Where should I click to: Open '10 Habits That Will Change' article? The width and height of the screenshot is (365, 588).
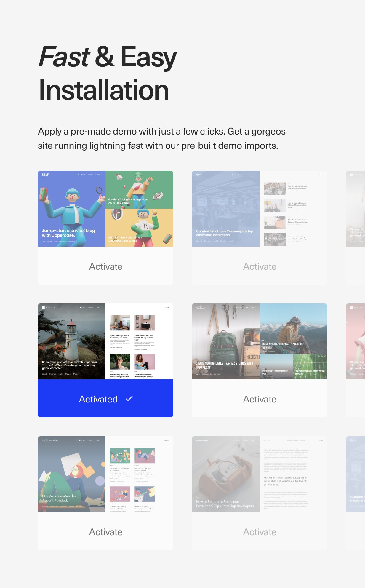pyautogui.click(x=127, y=201)
